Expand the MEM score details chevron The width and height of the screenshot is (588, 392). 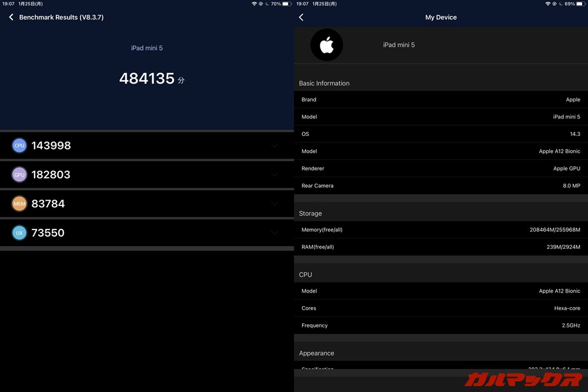(274, 204)
